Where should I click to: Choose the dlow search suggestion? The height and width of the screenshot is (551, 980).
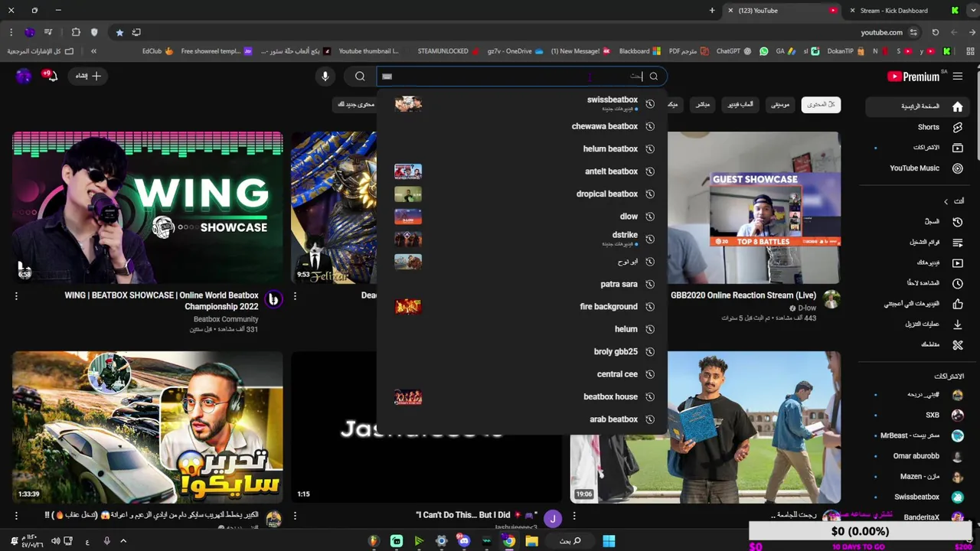(x=522, y=217)
